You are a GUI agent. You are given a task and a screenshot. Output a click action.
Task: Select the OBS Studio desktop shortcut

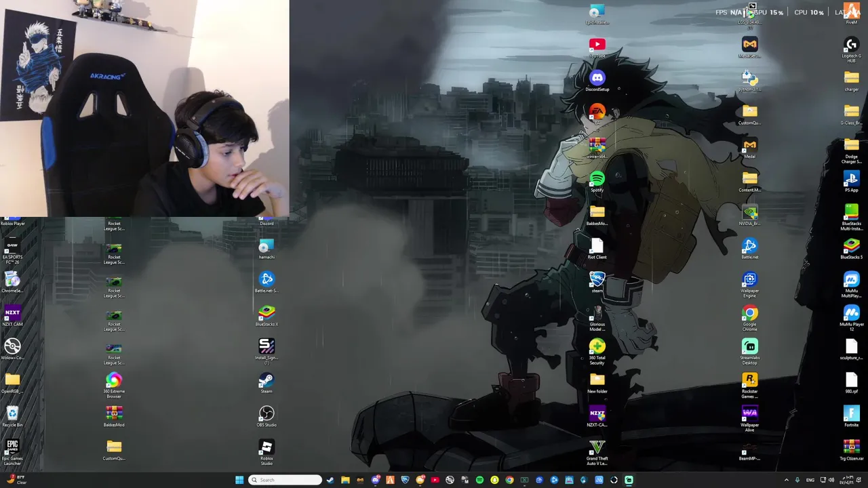[x=267, y=417]
